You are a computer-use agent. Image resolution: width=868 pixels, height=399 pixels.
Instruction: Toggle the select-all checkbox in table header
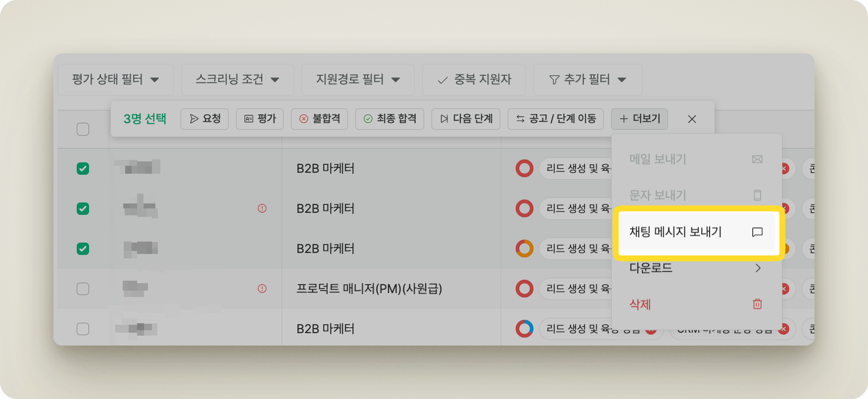tap(83, 129)
